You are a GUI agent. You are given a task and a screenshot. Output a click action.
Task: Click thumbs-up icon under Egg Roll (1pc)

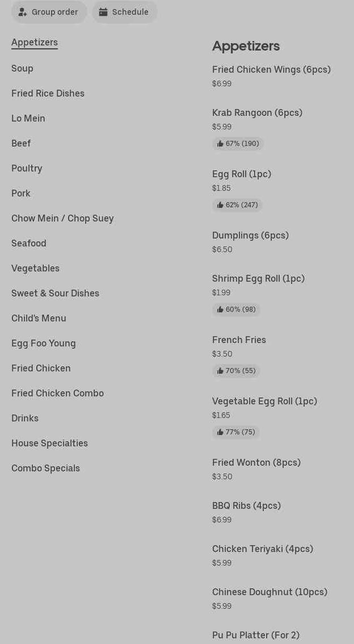[220, 205]
